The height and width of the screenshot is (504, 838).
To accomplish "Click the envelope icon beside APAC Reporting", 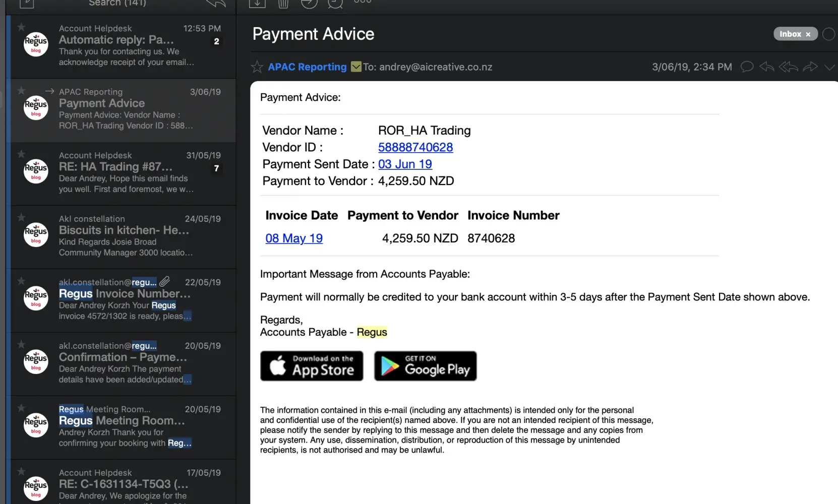I will [356, 67].
